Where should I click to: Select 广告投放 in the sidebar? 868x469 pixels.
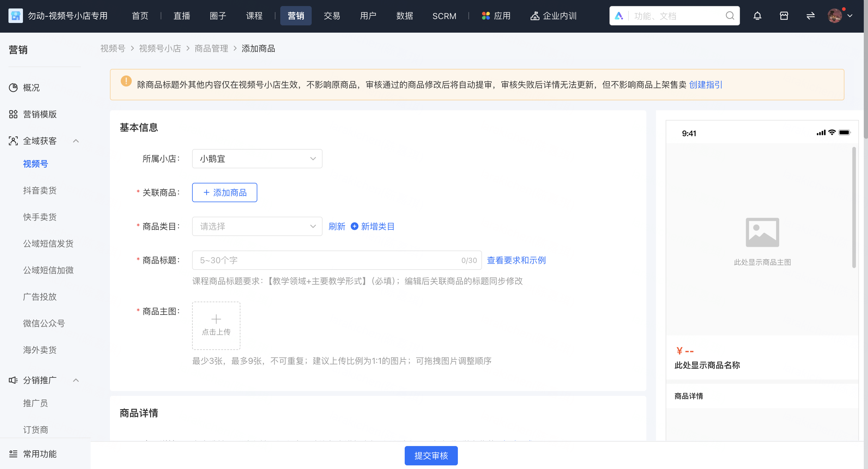[40, 297]
